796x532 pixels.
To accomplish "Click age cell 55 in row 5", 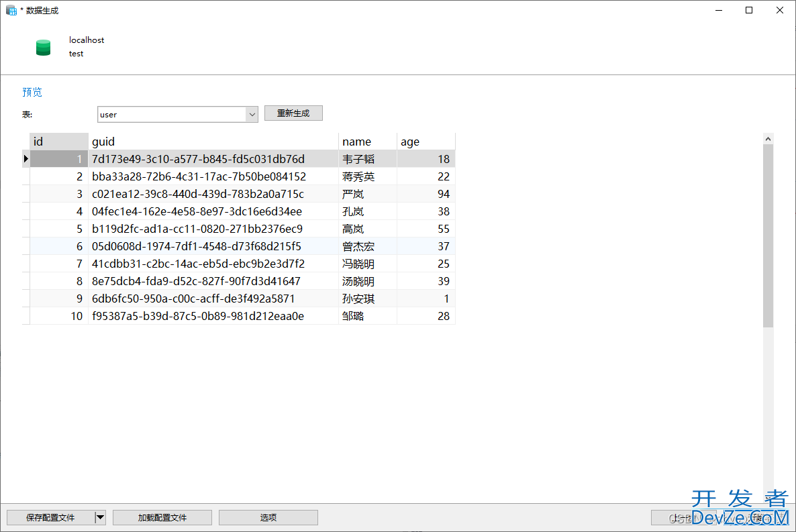I will click(x=426, y=229).
